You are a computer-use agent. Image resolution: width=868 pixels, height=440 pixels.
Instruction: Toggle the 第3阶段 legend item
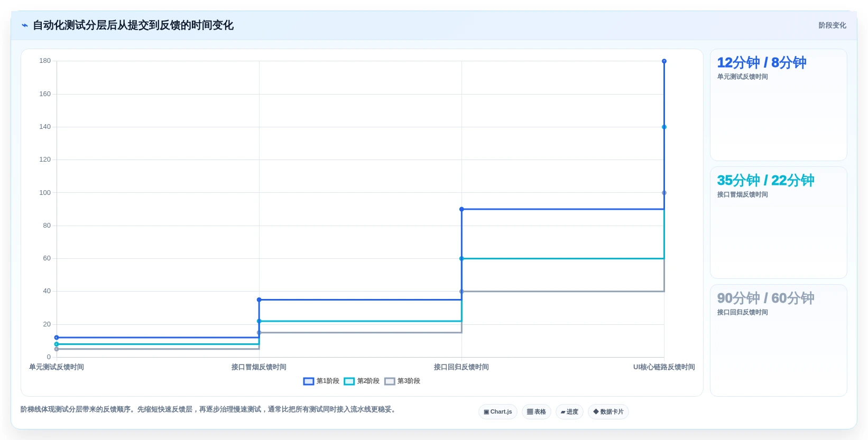pos(402,381)
